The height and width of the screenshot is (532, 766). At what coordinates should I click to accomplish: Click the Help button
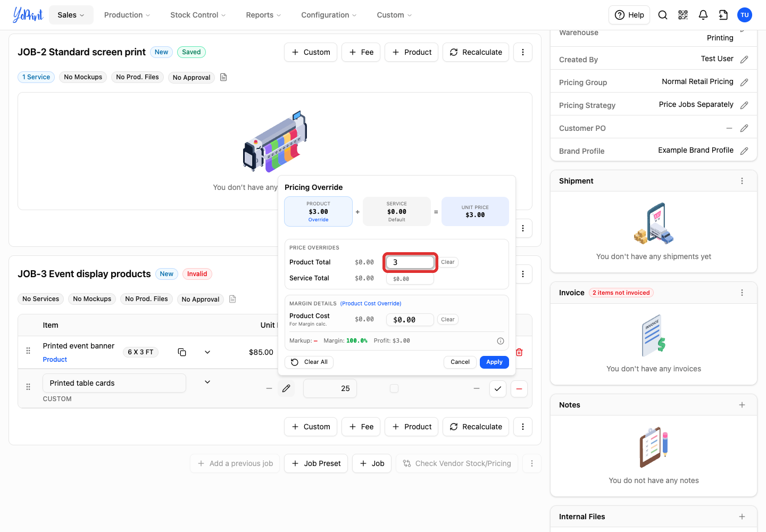[x=629, y=15]
